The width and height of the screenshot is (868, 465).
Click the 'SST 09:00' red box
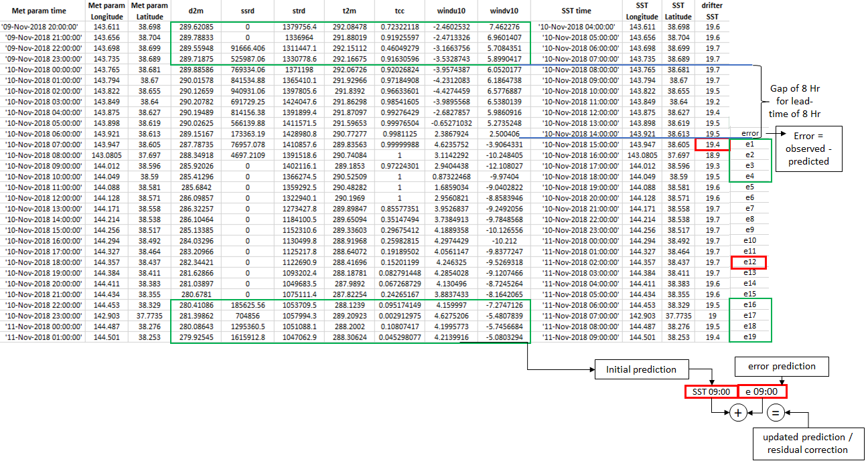711,391
